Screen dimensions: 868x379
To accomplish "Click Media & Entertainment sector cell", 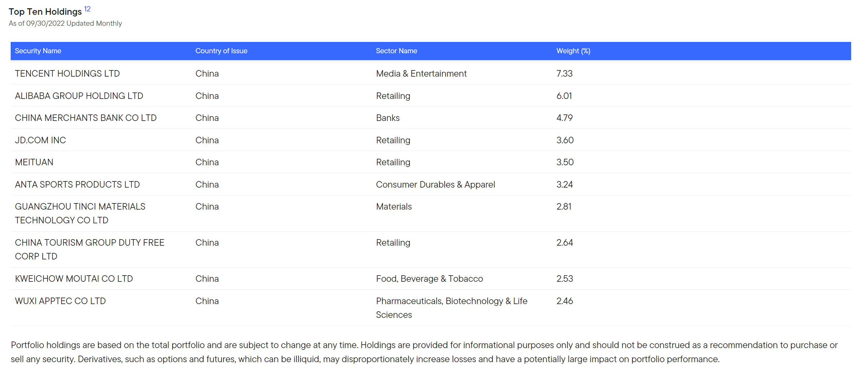I will point(421,74).
